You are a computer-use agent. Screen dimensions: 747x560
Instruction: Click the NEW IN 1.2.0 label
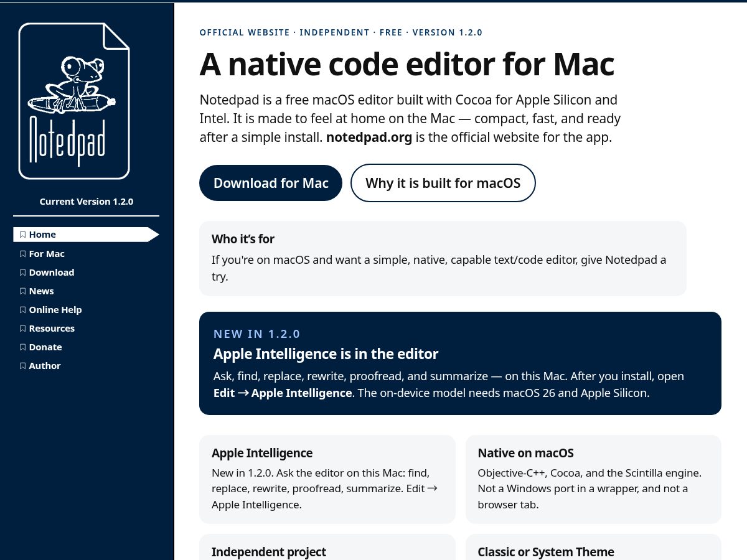pos(257,334)
